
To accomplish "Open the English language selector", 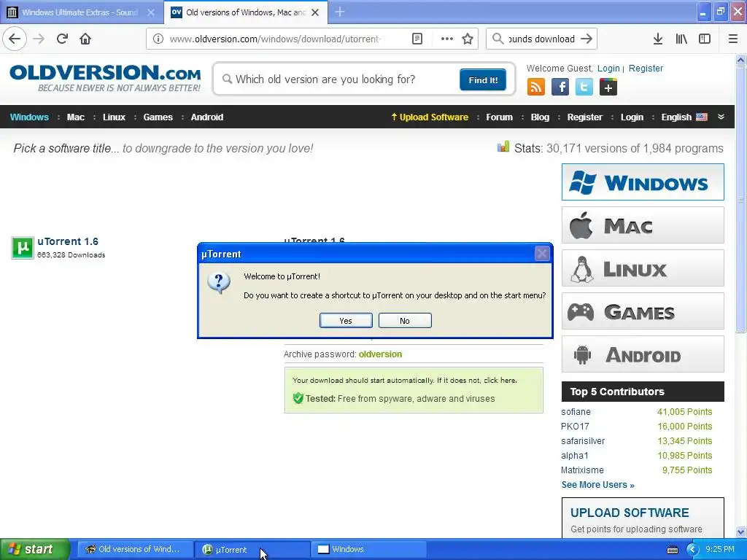I will pos(684,117).
